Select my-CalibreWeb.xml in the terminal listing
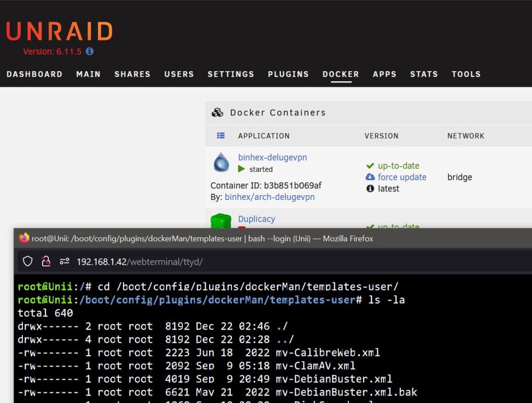This screenshot has height=403, width=532. click(328, 352)
